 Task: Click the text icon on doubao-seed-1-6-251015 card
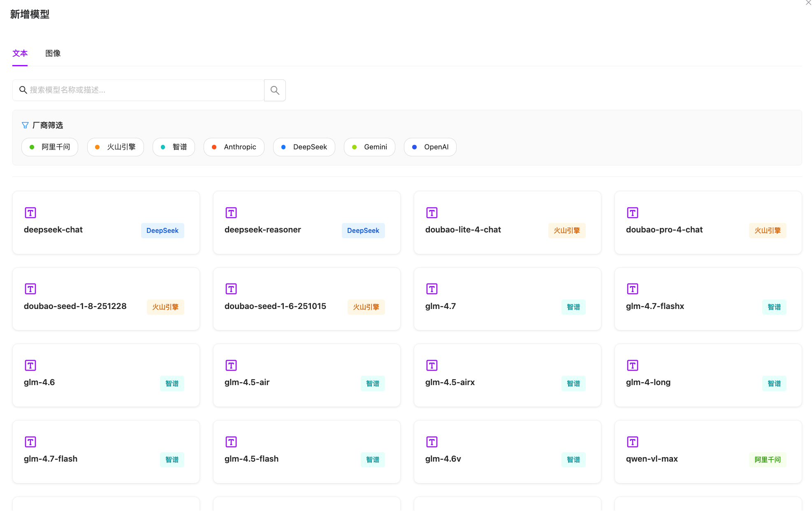click(x=231, y=289)
